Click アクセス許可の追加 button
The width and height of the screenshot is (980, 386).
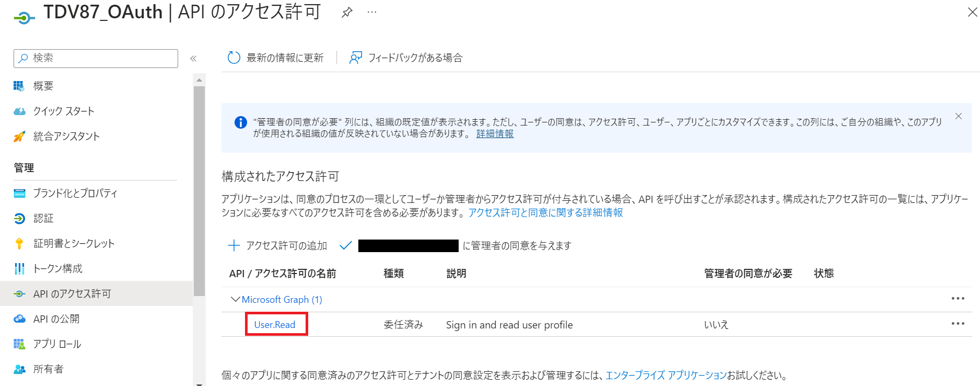click(x=278, y=245)
